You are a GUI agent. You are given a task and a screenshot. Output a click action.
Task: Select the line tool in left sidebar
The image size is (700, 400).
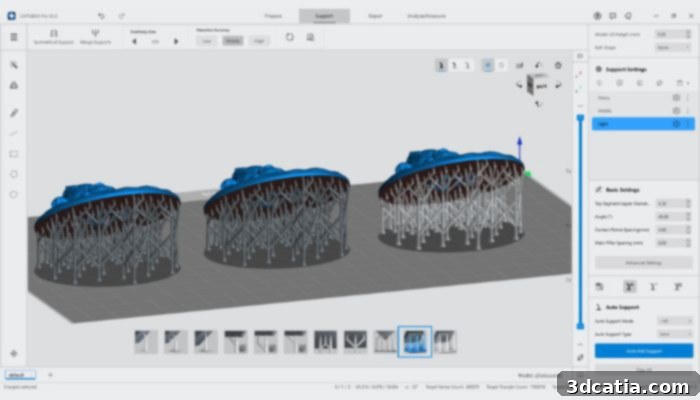click(x=14, y=133)
